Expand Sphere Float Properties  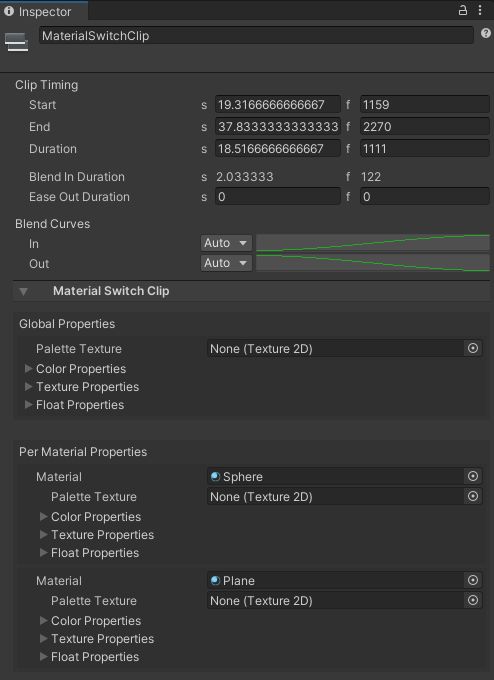pos(43,552)
